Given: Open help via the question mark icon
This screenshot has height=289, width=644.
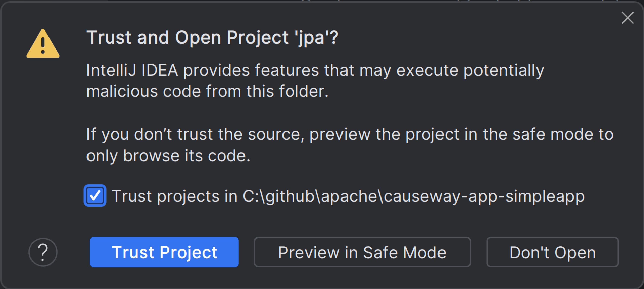Looking at the screenshot, I should point(43,252).
